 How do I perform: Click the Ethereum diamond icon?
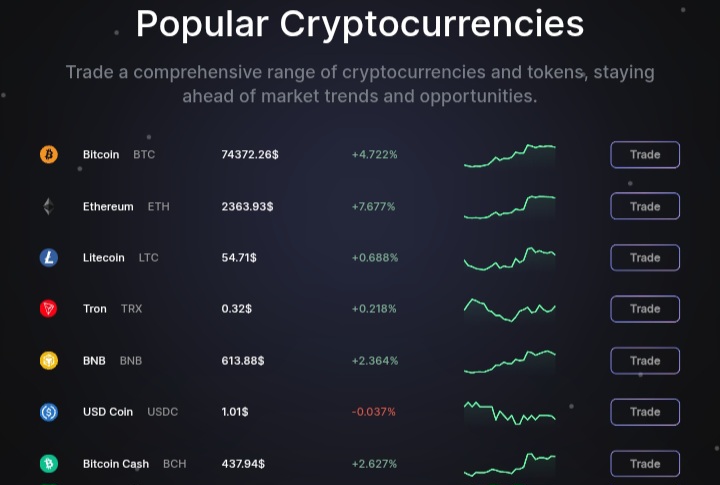48,207
